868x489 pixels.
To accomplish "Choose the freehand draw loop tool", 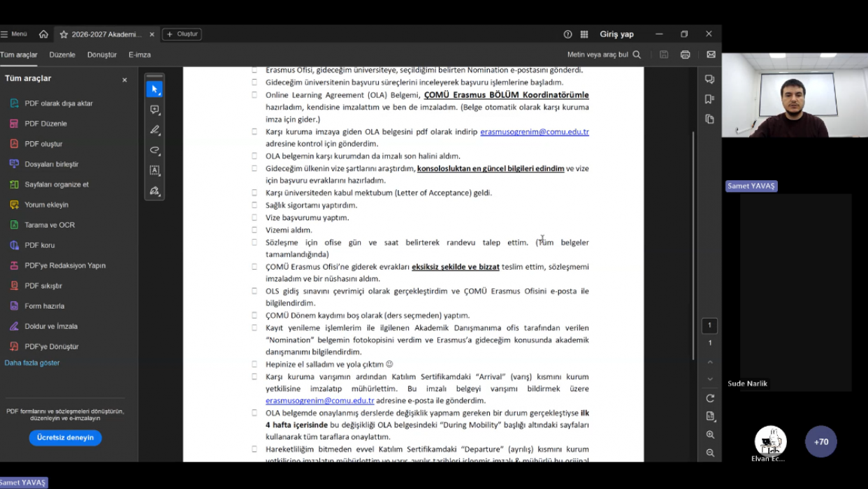I will (154, 150).
